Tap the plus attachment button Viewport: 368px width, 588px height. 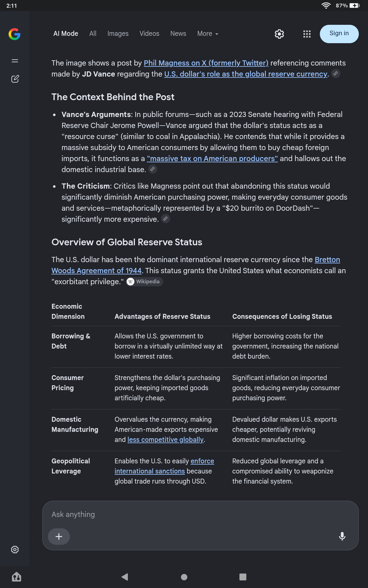pyautogui.click(x=59, y=537)
